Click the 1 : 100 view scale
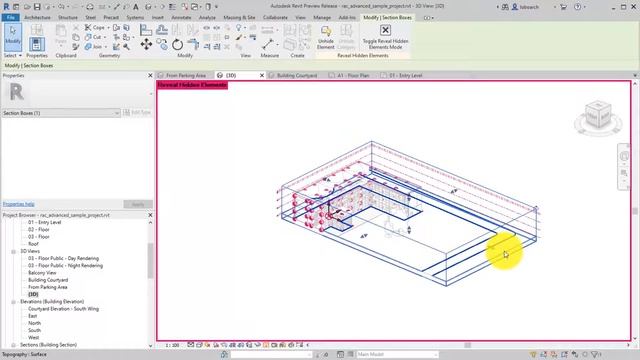Viewport: 640px width, 360px height. (x=173, y=345)
